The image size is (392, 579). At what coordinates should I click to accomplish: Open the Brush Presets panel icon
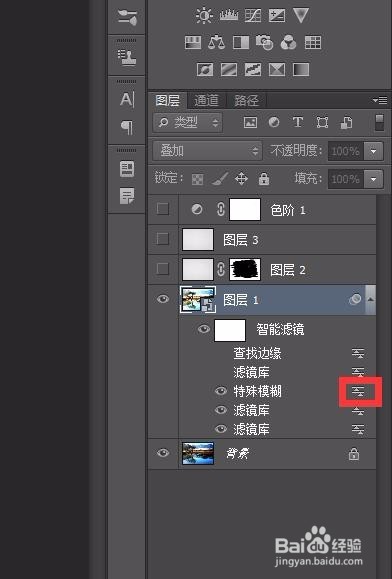(127, 17)
